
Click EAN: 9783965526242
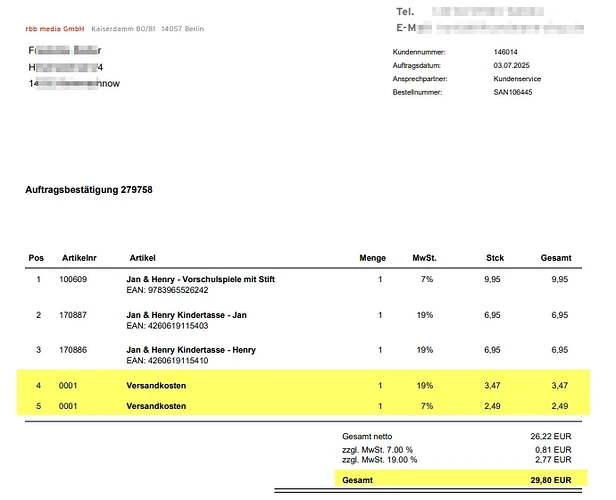coord(167,290)
